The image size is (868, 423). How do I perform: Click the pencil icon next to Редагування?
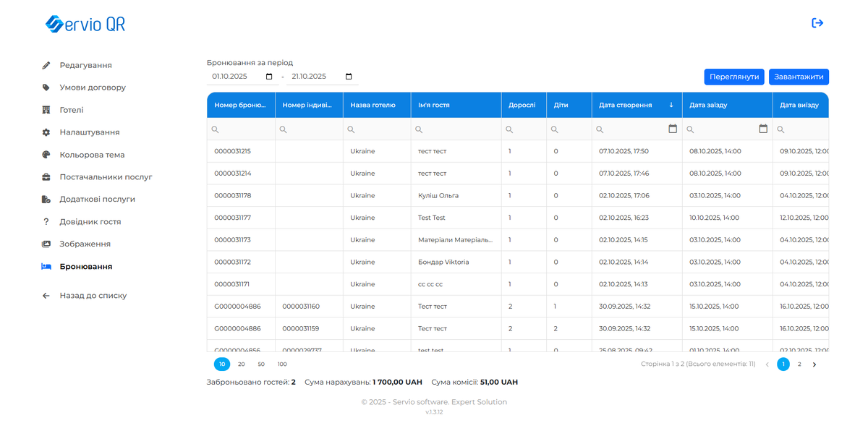pos(46,65)
